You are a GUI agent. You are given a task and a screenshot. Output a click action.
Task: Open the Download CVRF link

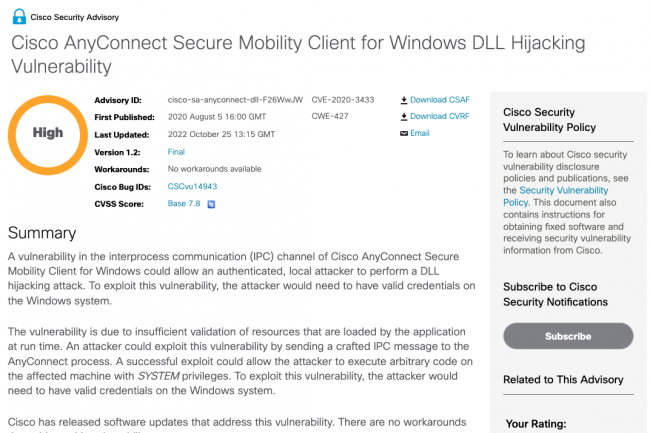(439, 116)
